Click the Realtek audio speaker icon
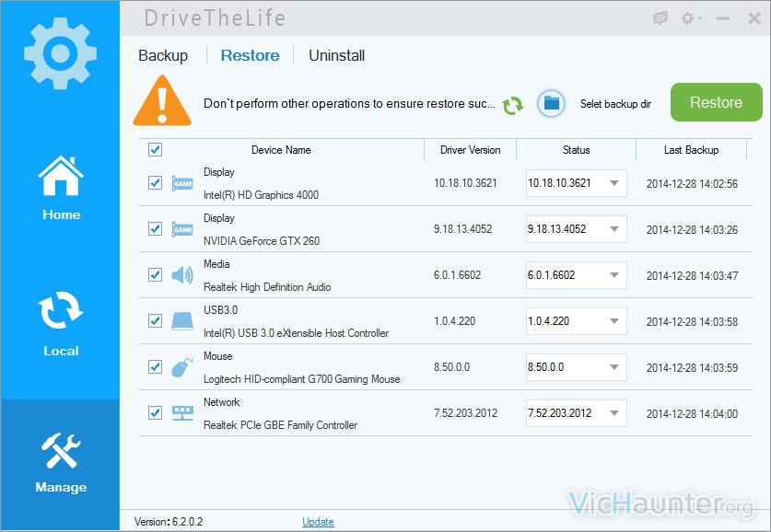The width and height of the screenshot is (771, 532). pyautogui.click(x=182, y=275)
